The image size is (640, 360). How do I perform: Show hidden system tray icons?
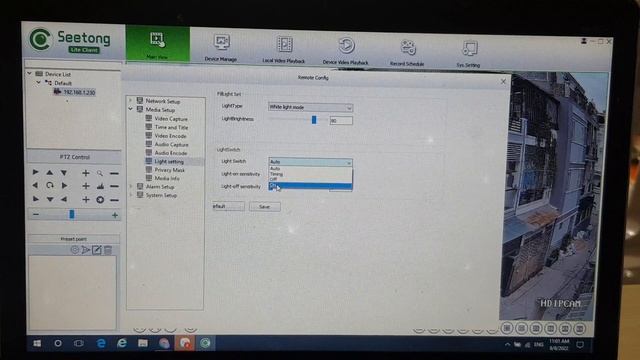507,345
